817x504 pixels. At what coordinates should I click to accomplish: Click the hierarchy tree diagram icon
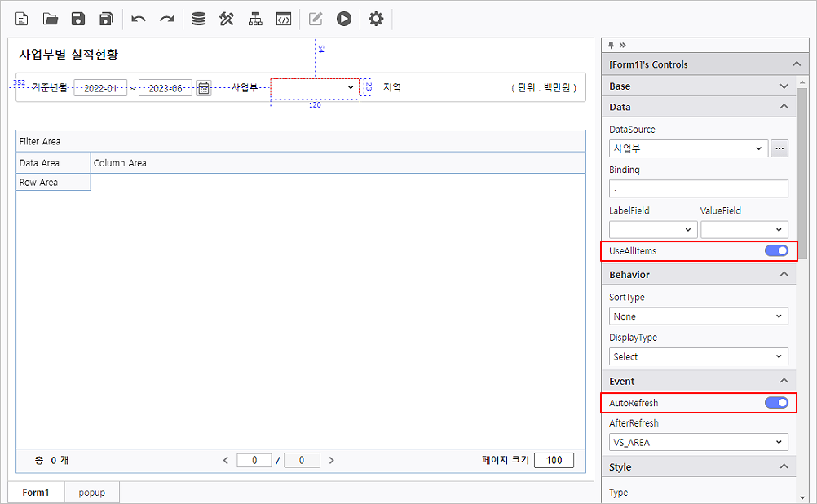(255, 19)
